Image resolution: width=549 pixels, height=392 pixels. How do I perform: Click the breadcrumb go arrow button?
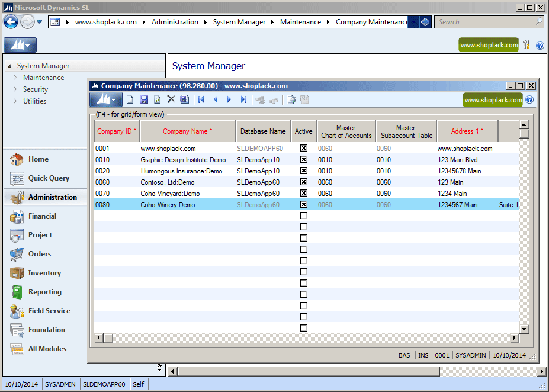(x=425, y=22)
